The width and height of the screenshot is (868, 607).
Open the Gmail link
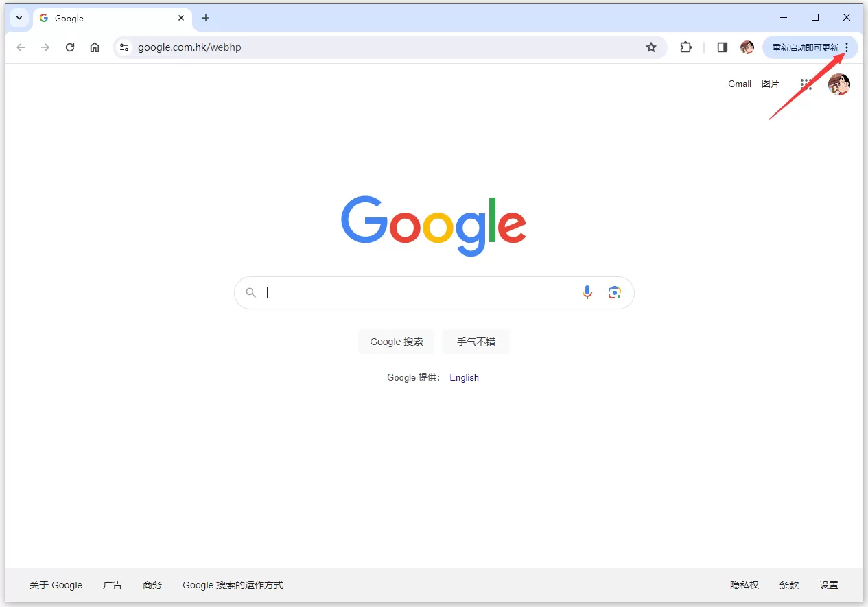tap(740, 84)
